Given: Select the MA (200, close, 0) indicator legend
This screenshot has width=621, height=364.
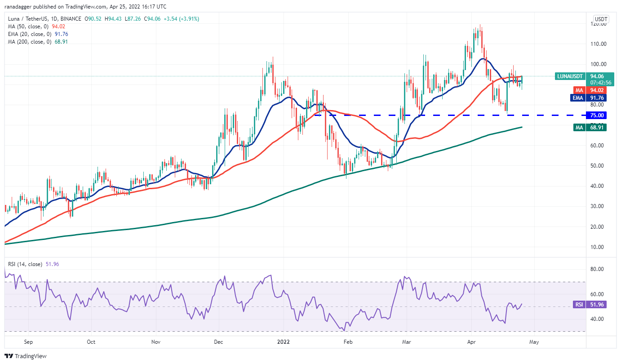Looking at the screenshot, I should pyautogui.click(x=38, y=42).
